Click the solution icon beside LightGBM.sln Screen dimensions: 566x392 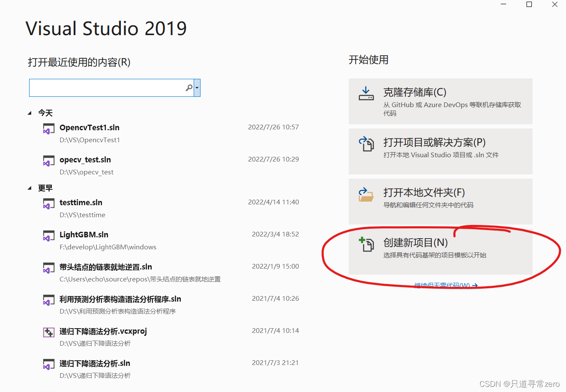coord(48,236)
